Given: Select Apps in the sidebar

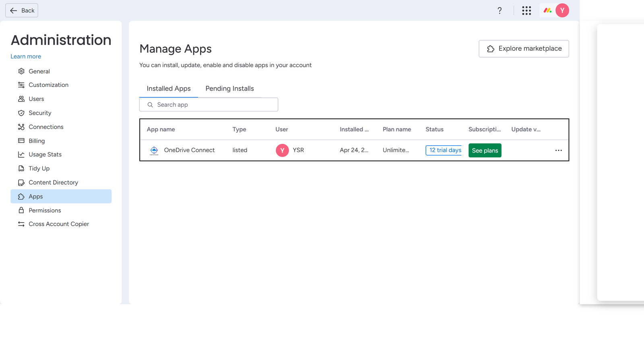Looking at the screenshot, I should pos(61,196).
